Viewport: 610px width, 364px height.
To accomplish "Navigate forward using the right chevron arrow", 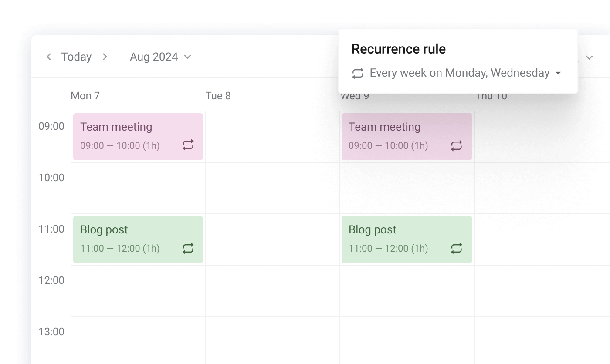I will tap(105, 57).
